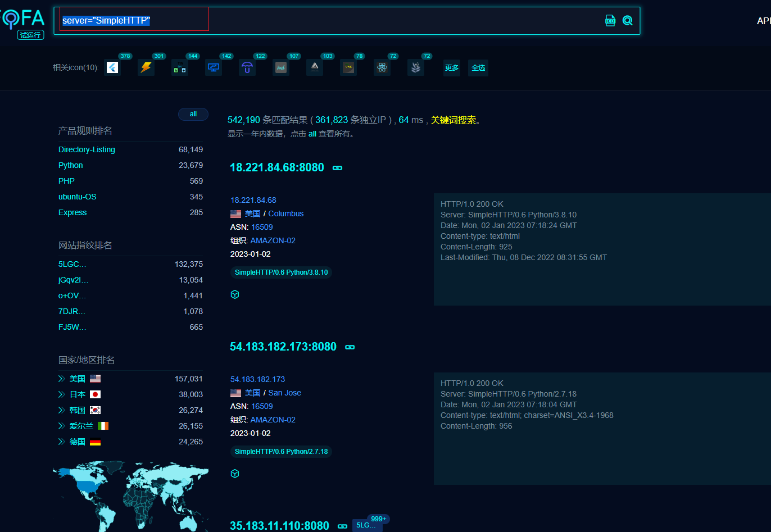Select the o+OV… fingerprint entry
This screenshot has width=771, height=532.
[x=72, y=295]
